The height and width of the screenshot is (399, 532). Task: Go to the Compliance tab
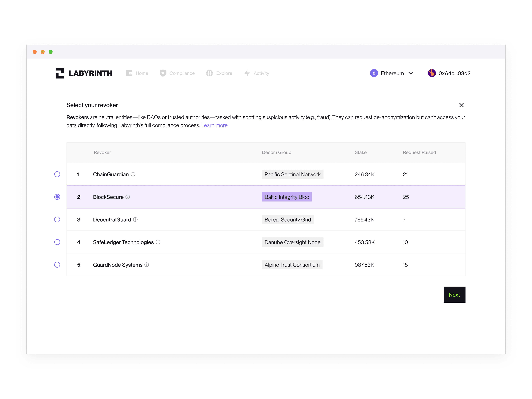[x=182, y=73]
